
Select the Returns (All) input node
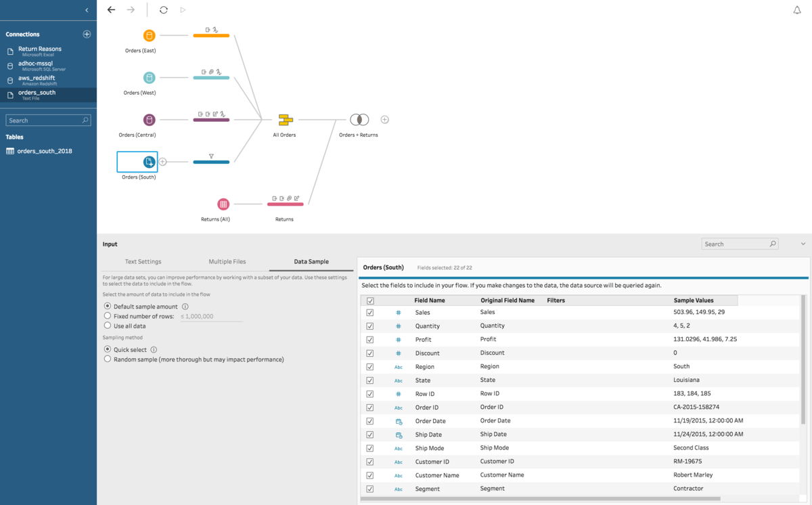coord(223,204)
